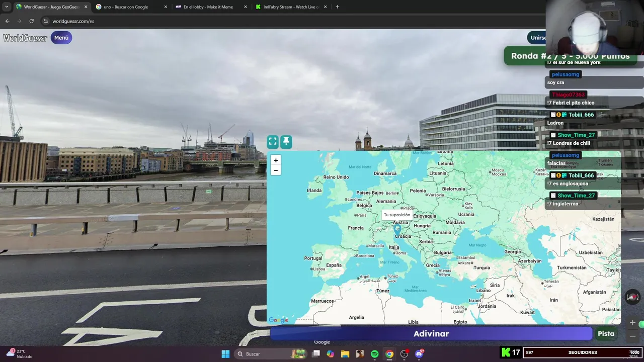Click the WorldGuessr logo

[x=25, y=38]
